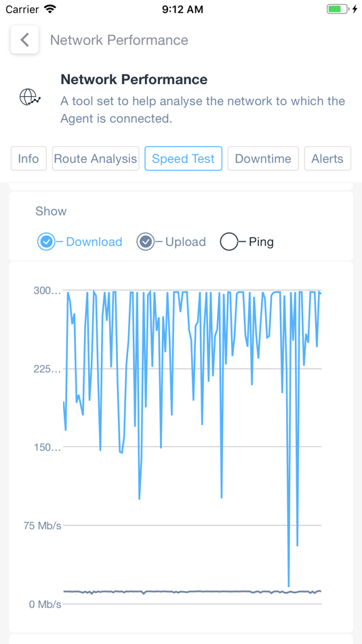Select the Speed Test tab
The height and width of the screenshot is (644, 362).
click(x=183, y=159)
